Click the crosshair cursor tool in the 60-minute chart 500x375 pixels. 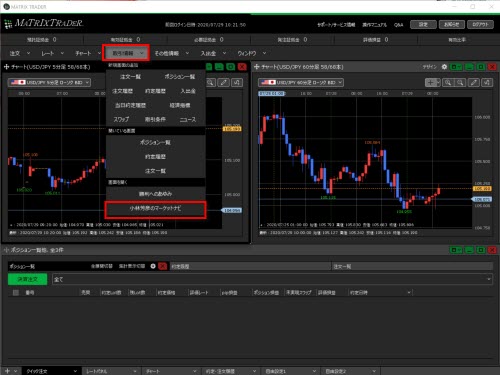[432, 82]
